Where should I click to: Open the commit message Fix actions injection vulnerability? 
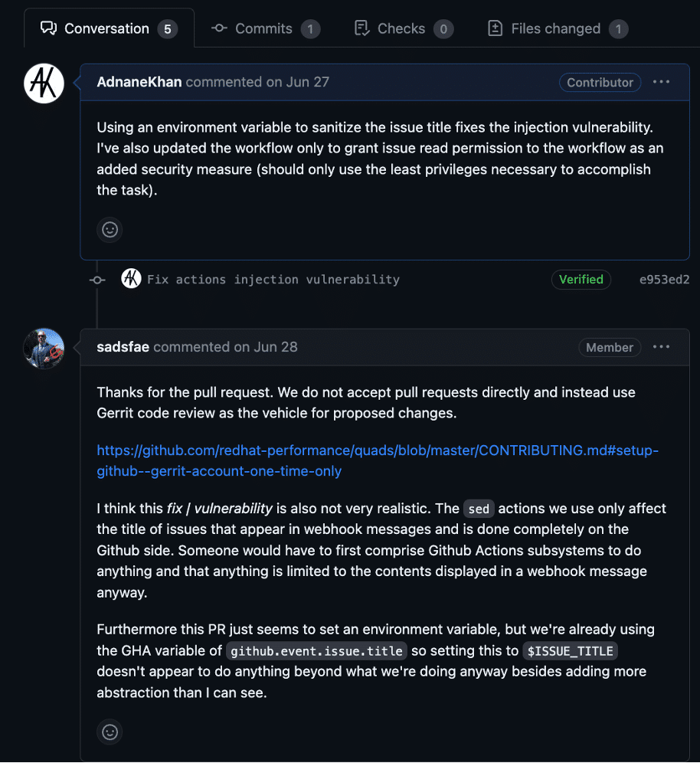click(274, 279)
